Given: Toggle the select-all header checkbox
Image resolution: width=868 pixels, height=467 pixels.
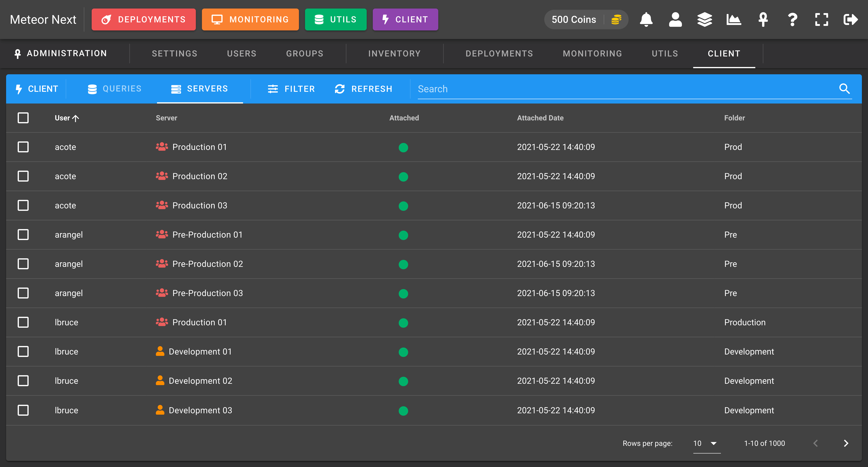Looking at the screenshot, I should pos(23,118).
